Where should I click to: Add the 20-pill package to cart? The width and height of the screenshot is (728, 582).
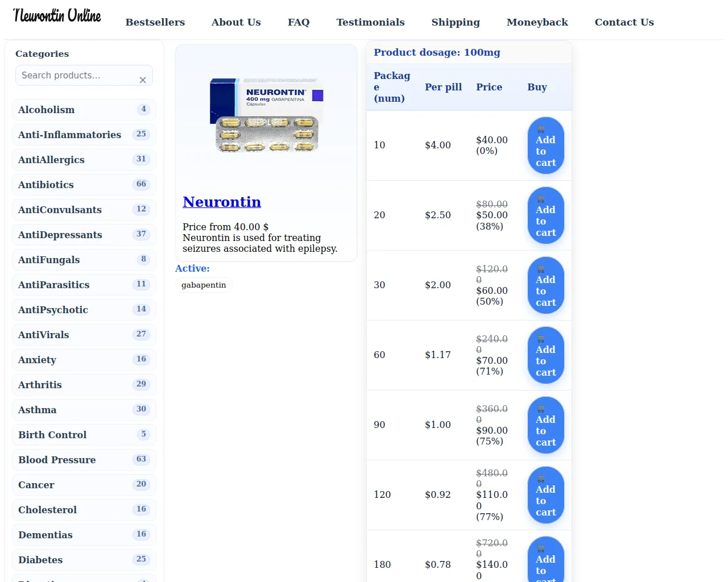tap(545, 215)
